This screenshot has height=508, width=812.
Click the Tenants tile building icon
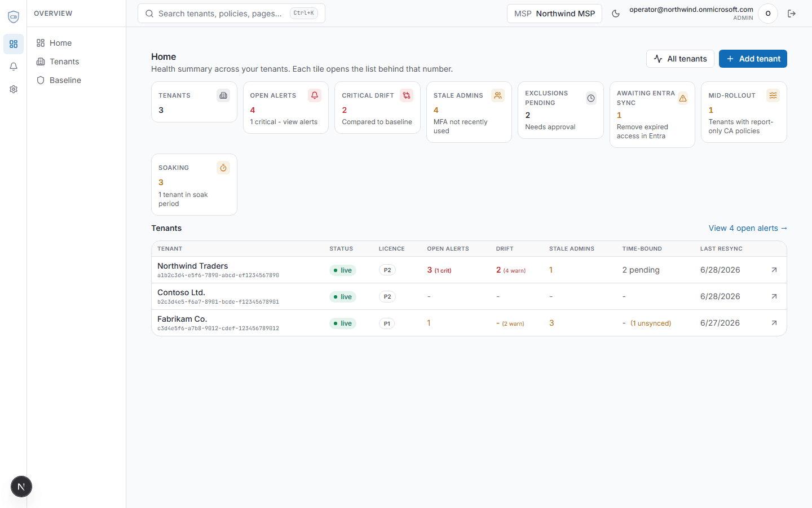(223, 95)
